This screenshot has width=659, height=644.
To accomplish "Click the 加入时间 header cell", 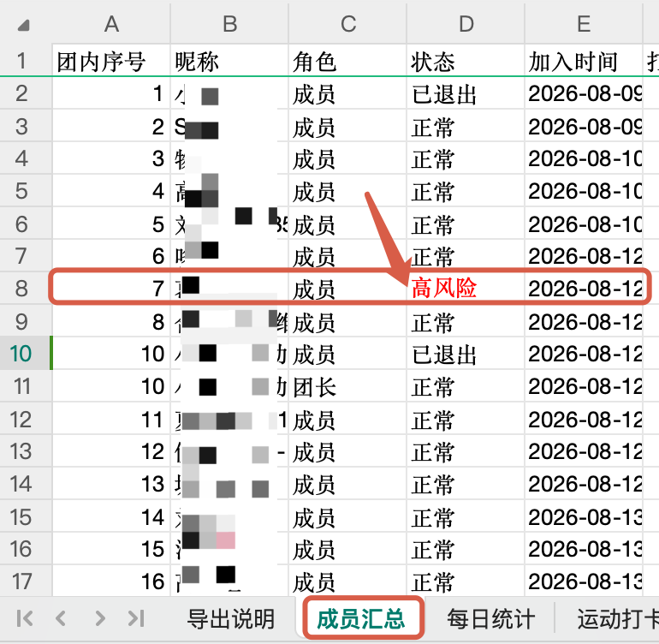I will coord(584,61).
